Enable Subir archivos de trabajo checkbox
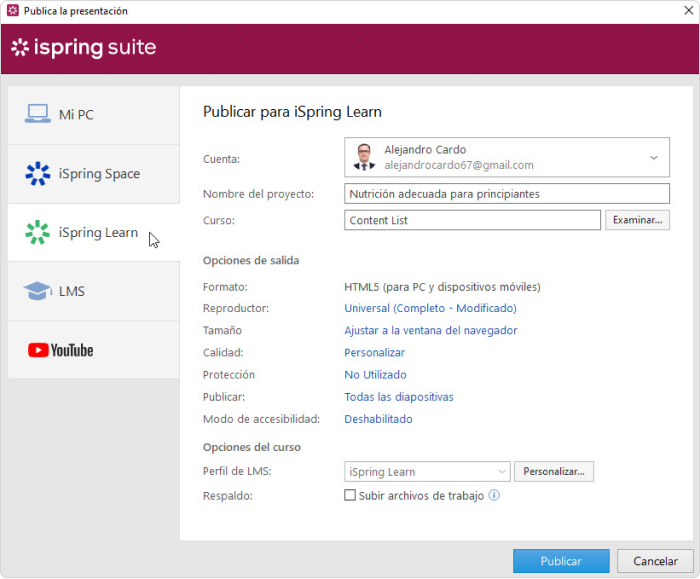This screenshot has width=700, height=579. (350, 495)
